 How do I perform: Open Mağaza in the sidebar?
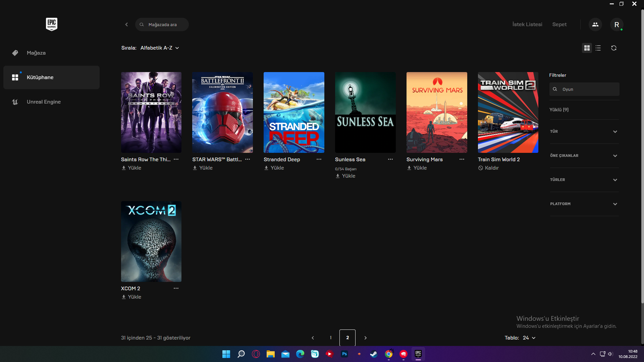click(x=51, y=53)
